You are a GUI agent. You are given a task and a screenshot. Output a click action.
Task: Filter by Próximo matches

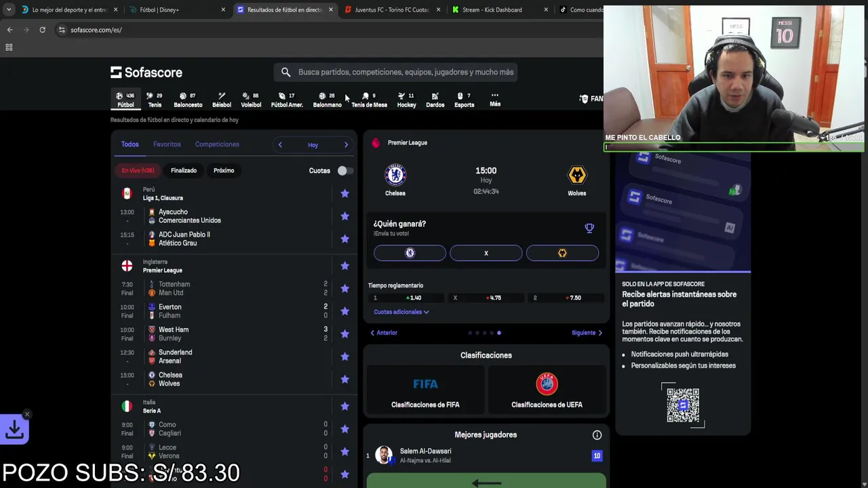pyautogui.click(x=224, y=171)
